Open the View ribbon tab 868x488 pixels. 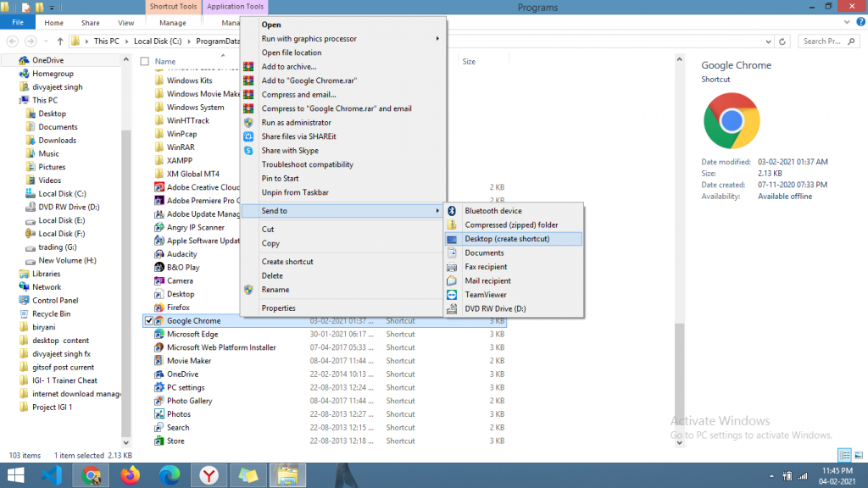tap(125, 23)
